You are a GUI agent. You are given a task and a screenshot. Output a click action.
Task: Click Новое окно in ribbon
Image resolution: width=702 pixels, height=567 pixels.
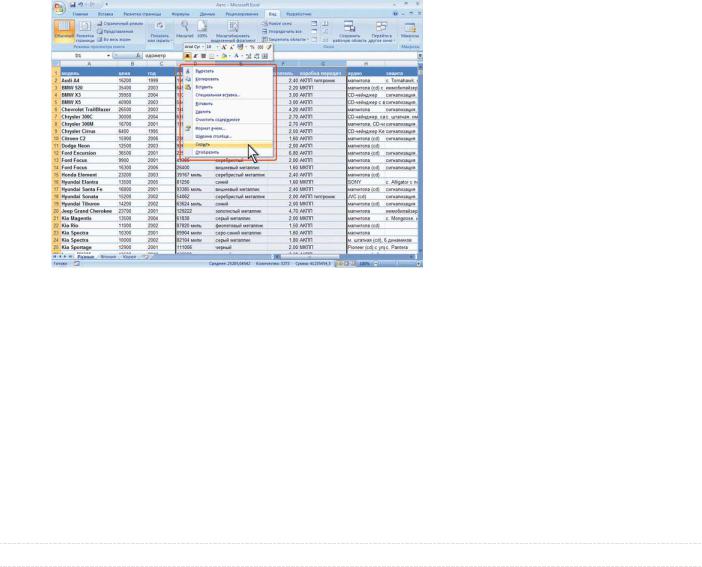[278, 23]
